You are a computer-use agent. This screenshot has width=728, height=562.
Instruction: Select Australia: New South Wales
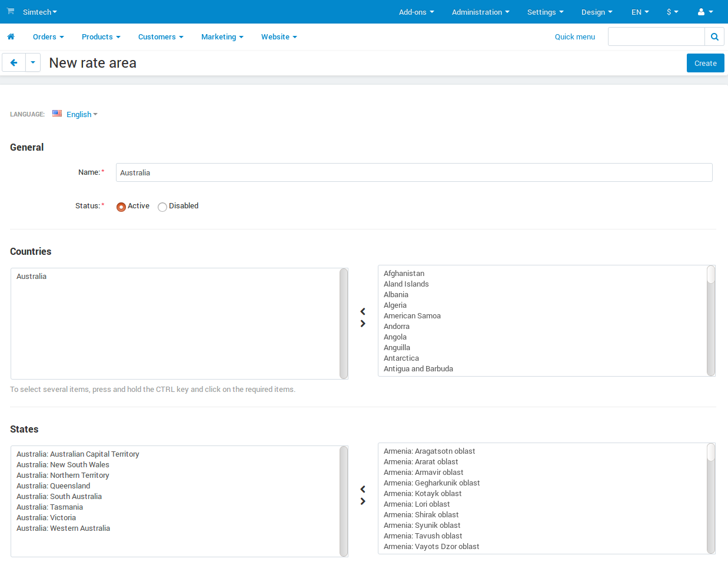pyautogui.click(x=63, y=464)
